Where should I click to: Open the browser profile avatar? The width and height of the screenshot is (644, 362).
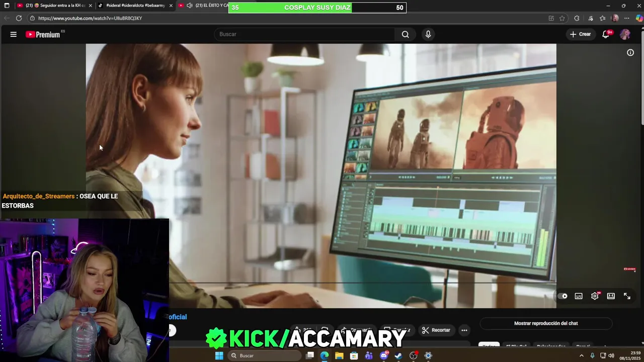(x=615, y=18)
